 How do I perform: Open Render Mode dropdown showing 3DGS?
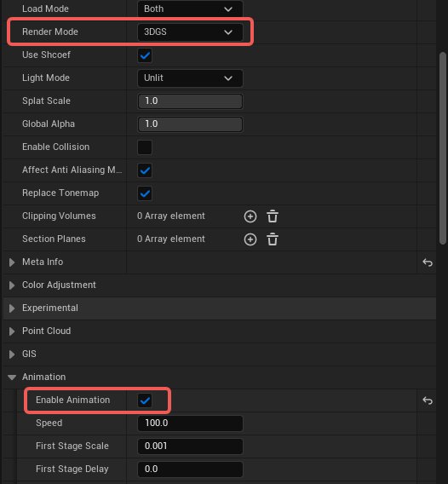190,32
